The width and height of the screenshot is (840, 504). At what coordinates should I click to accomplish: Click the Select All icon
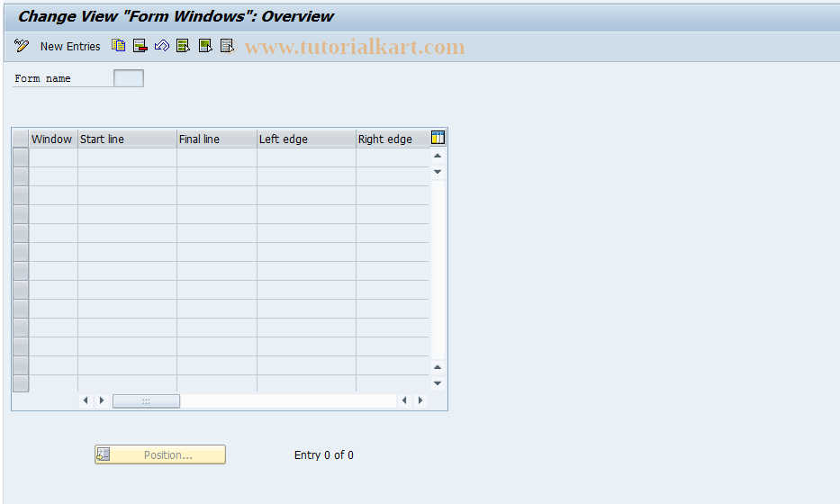pyautogui.click(x=183, y=46)
